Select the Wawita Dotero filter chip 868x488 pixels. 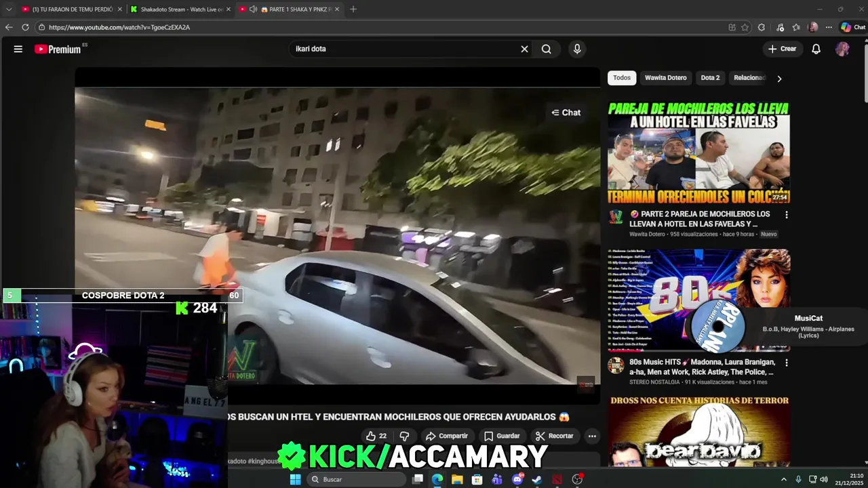point(665,78)
